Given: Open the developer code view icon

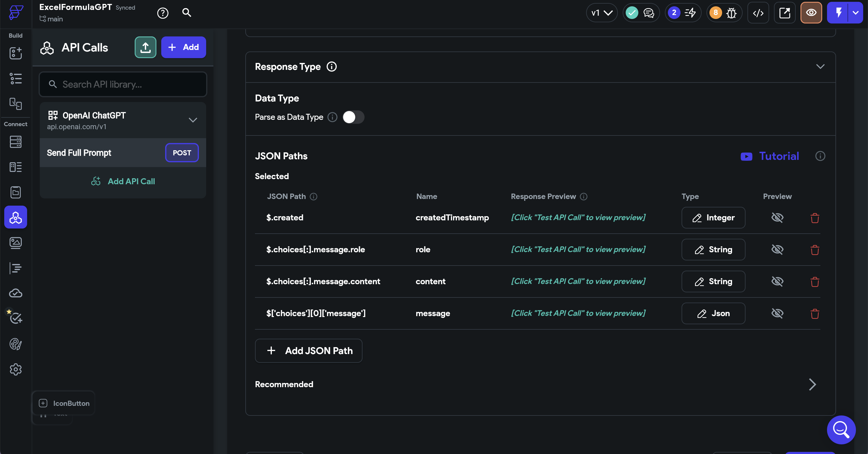Looking at the screenshot, I should (x=758, y=13).
